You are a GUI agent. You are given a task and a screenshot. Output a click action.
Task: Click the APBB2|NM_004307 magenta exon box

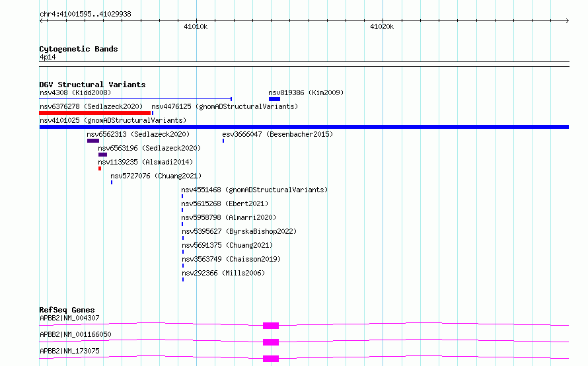coord(271,326)
